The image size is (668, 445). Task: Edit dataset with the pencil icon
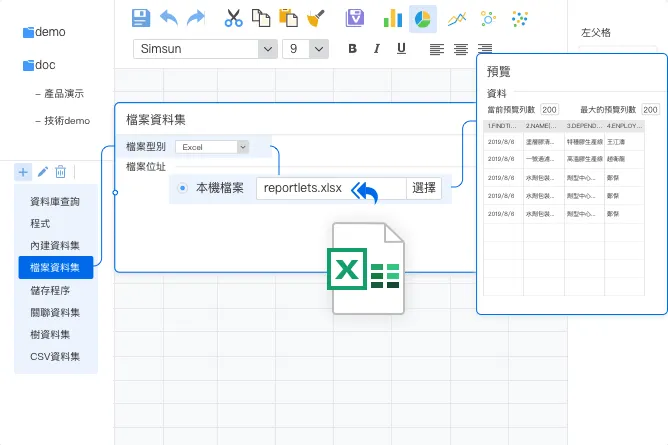click(43, 172)
